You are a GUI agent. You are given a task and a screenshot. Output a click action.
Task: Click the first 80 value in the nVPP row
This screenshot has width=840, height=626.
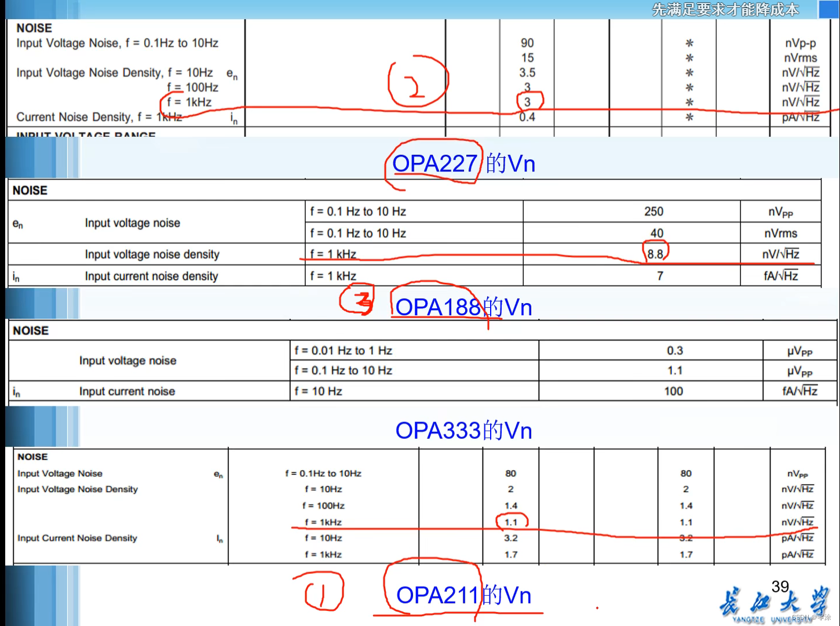510,473
